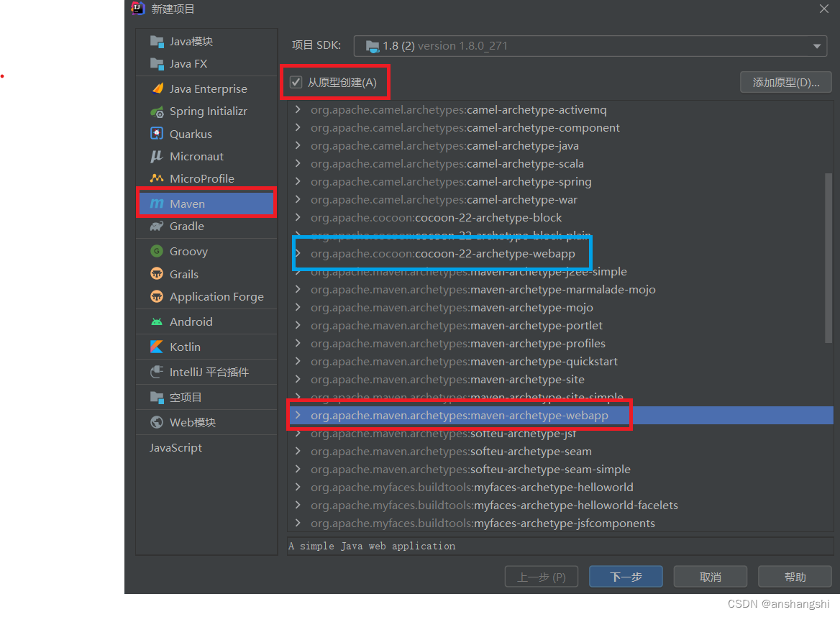The width and height of the screenshot is (840, 617).
Task: Select cocoon-22-archetype-webapp in the list
Action: pyautogui.click(x=444, y=253)
